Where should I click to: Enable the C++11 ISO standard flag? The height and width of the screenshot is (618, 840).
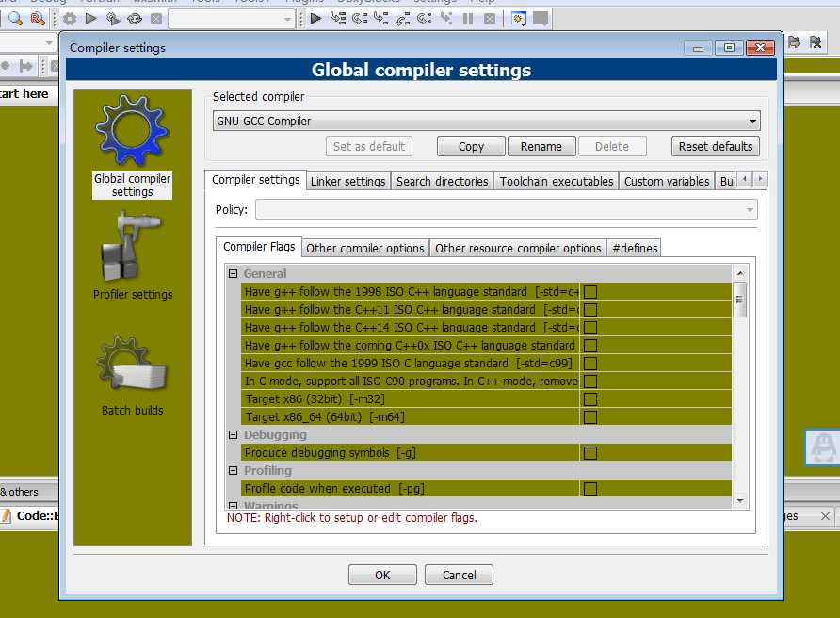(x=590, y=310)
